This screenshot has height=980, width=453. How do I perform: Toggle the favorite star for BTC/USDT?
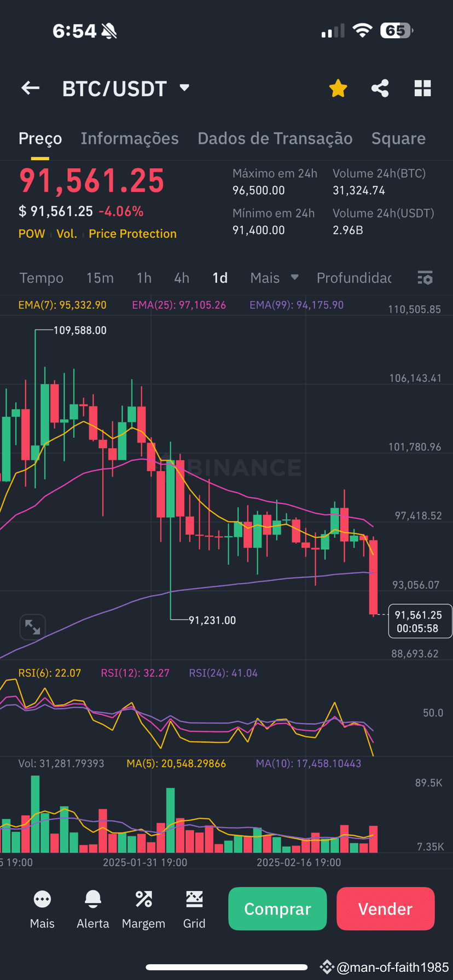(338, 88)
